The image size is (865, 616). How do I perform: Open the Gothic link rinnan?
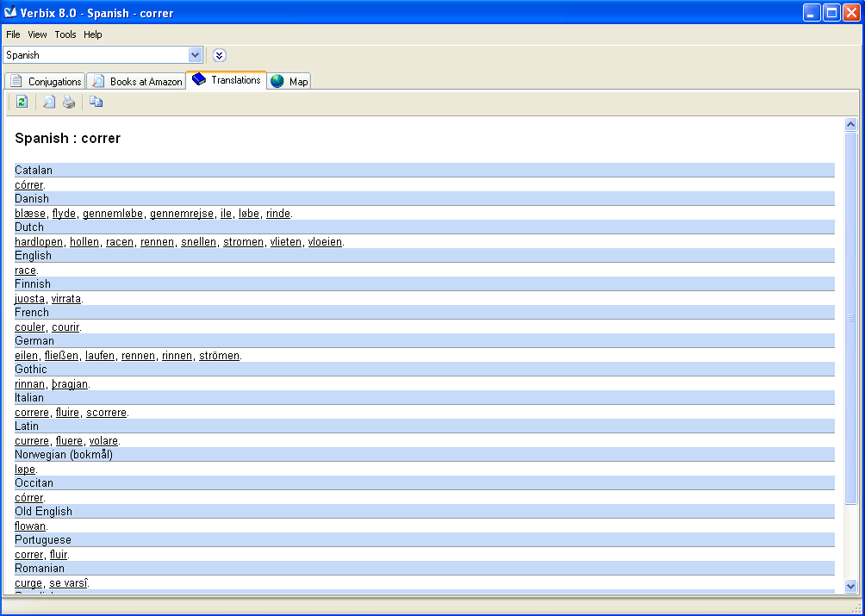click(x=30, y=384)
